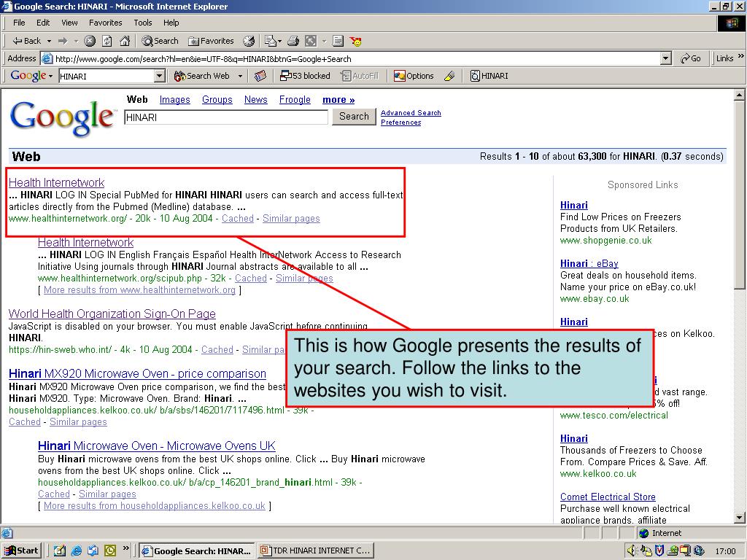The image size is (747, 560).
Task: Click the Google toolbar news icon
Action: coord(260,76)
